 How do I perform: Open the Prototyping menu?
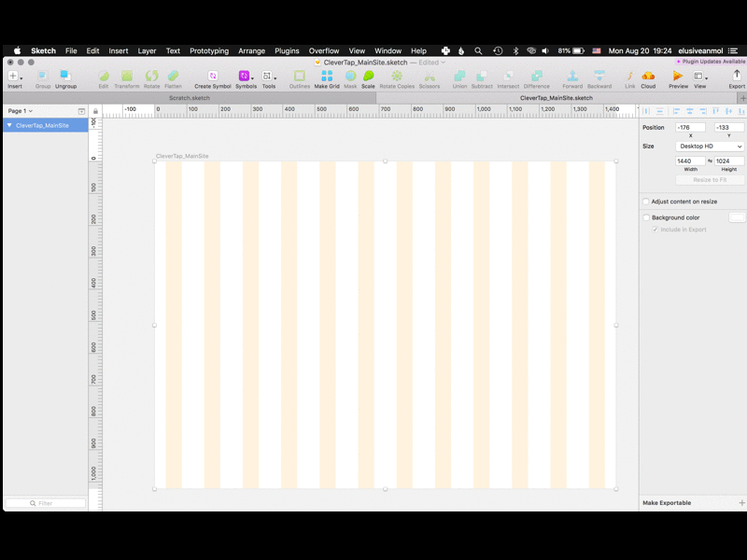(x=209, y=50)
